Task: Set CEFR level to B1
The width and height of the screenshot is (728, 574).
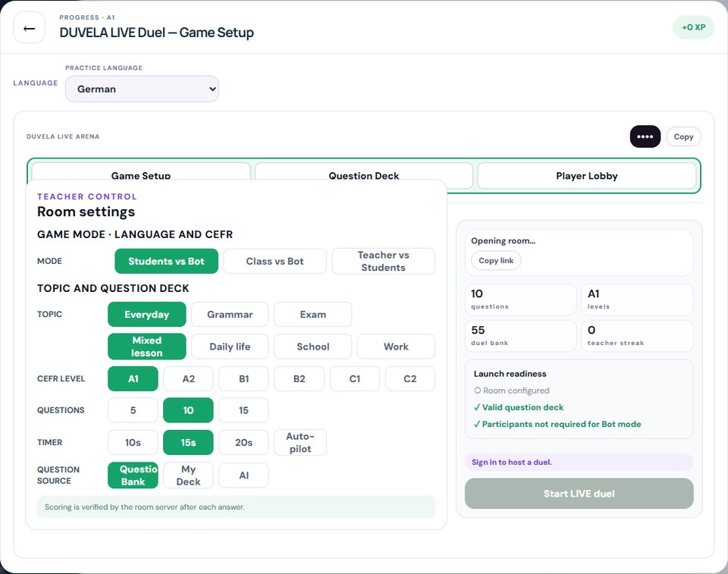Action: click(243, 379)
